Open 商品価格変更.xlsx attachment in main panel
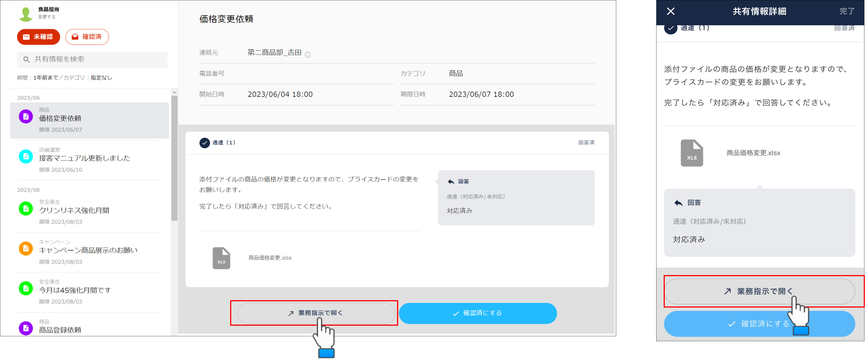868x362 pixels. [270, 258]
